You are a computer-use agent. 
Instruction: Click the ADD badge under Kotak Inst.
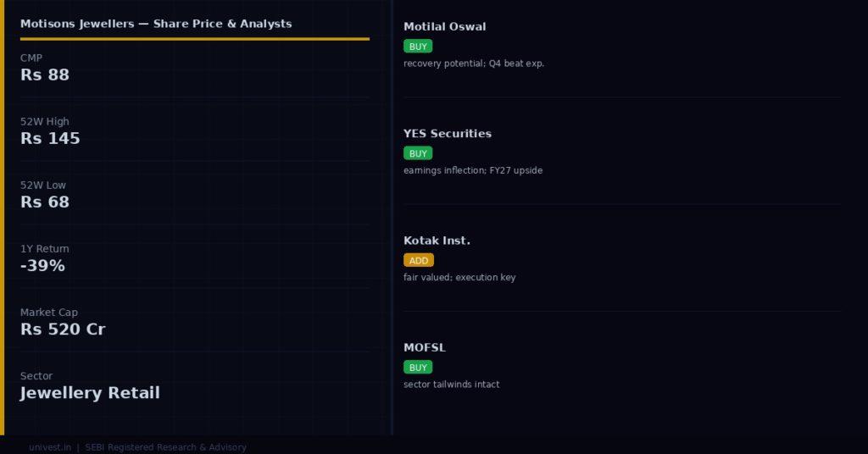(x=419, y=260)
